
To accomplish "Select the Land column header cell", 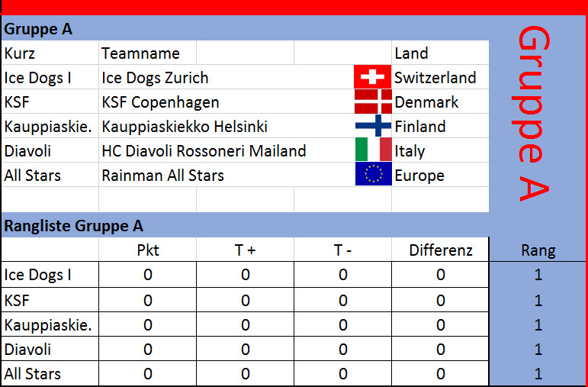I will pyautogui.click(x=440, y=53).
